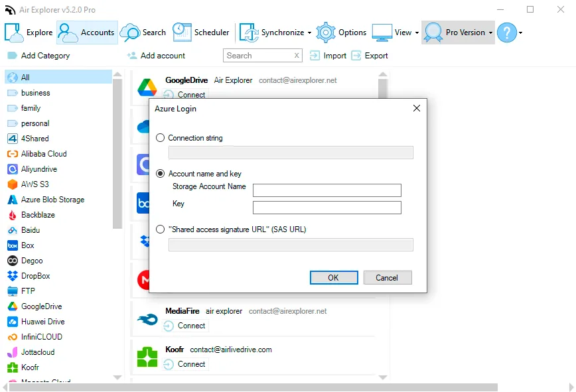The image size is (576, 392).
Task: Expand the View dropdown arrow
Action: (417, 33)
